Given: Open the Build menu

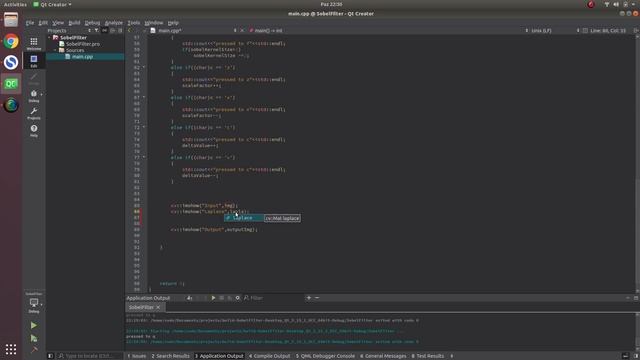Looking at the screenshot, I should 74,23.
